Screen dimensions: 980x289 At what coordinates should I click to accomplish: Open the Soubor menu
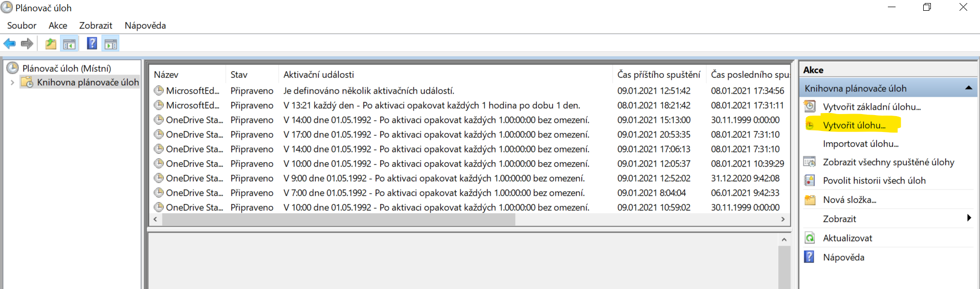(21, 26)
